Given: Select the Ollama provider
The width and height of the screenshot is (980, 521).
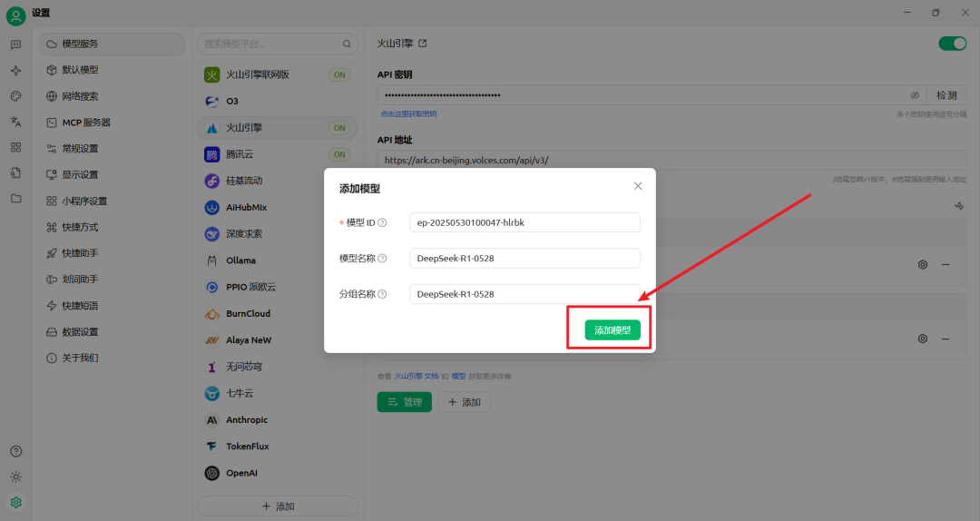Looking at the screenshot, I should coord(278,260).
